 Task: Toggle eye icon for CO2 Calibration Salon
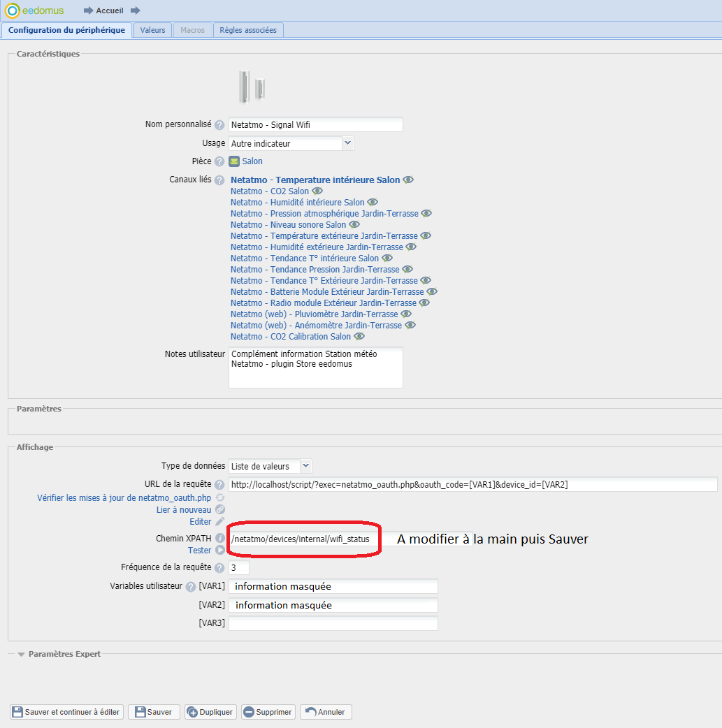coord(359,336)
